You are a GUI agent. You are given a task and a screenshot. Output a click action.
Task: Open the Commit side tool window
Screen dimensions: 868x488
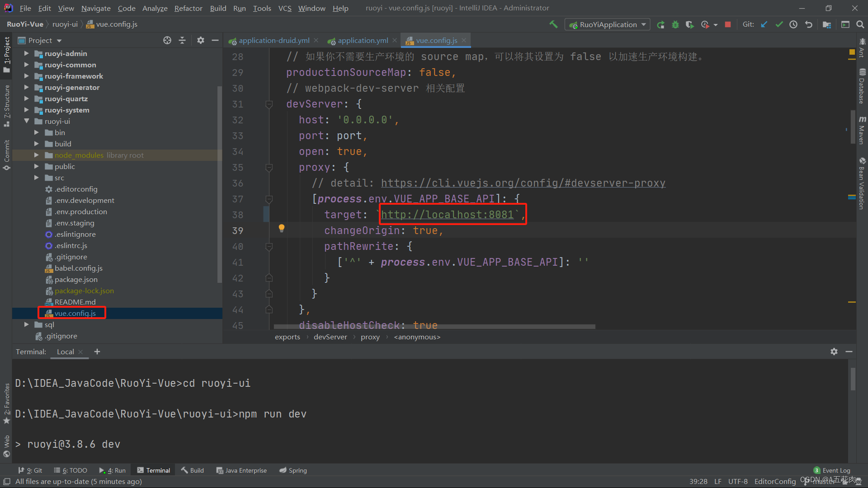click(6, 155)
